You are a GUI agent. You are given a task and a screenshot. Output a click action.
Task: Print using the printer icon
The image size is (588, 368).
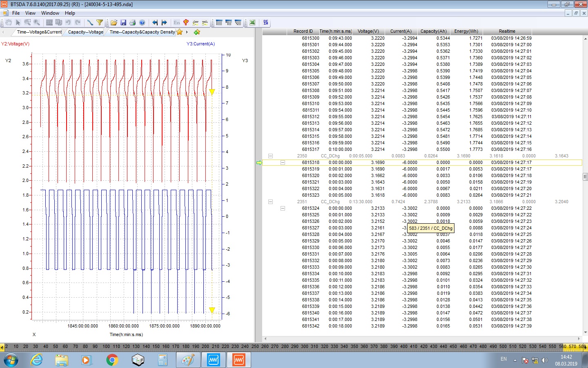pyautogui.click(x=132, y=22)
